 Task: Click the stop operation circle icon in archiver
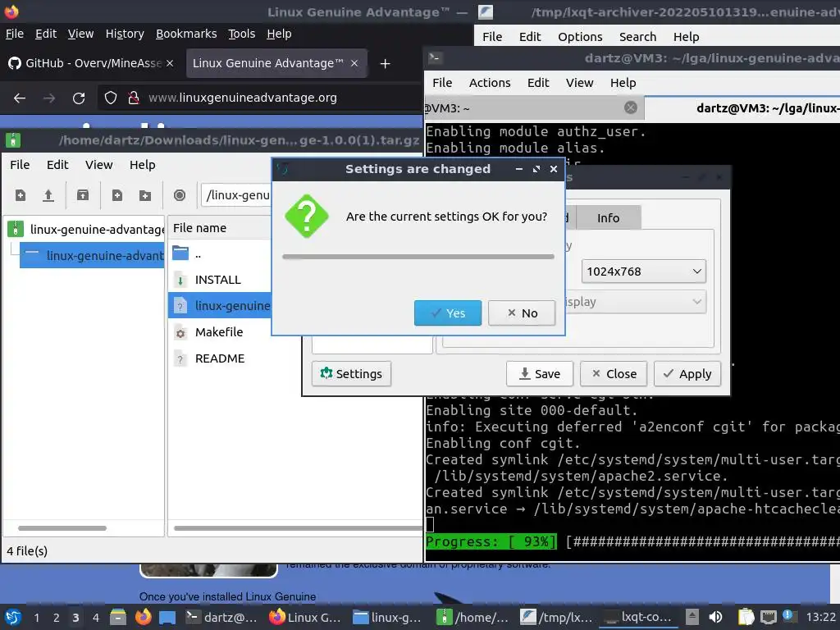(x=180, y=195)
